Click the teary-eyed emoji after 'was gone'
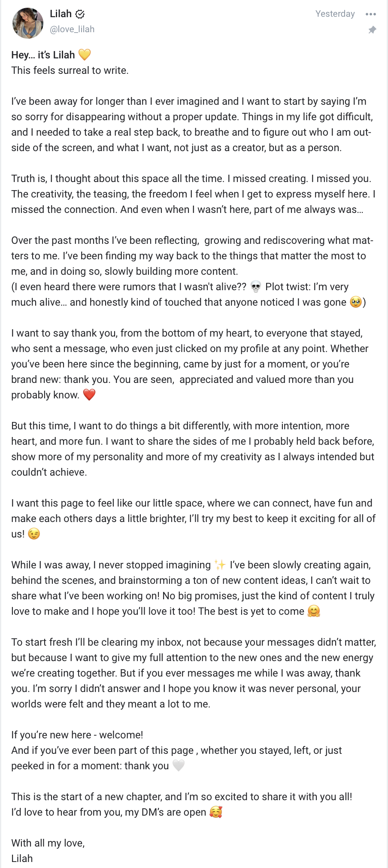This screenshot has height=868, width=388. coord(356,302)
